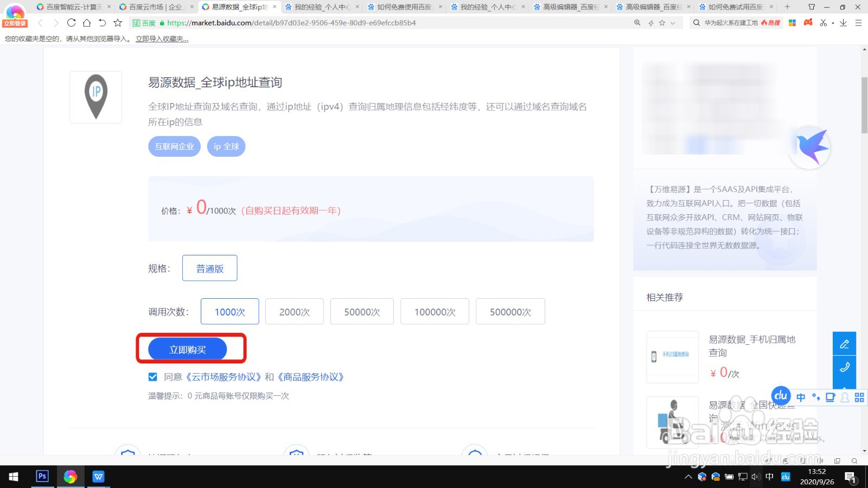Click 立即导入收藏夹 link
The image size is (868, 488).
162,39
